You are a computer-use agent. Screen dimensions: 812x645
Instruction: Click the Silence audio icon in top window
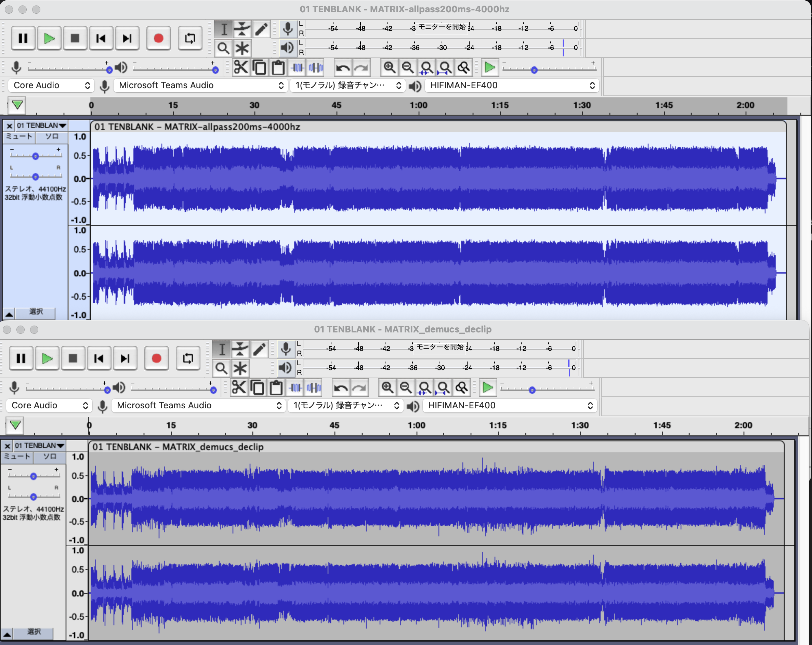pyautogui.click(x=316, y=68)
